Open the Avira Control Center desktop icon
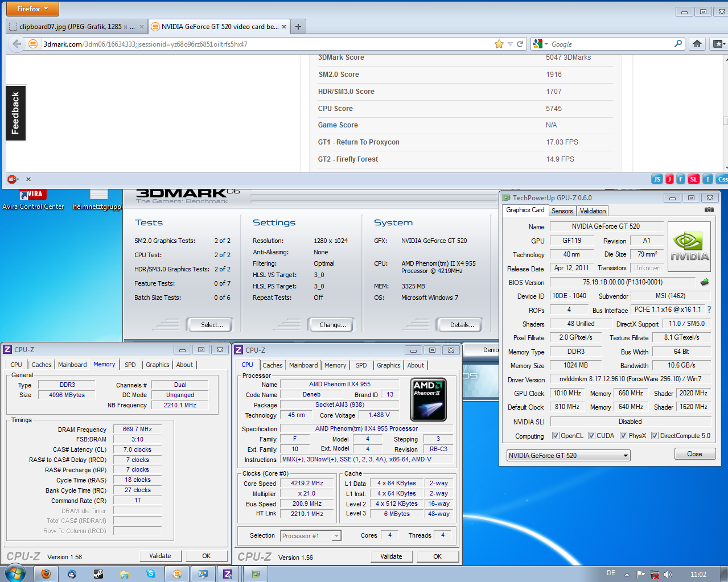The height and width of the screenshot is (582, 728). (x=33, y=200)
